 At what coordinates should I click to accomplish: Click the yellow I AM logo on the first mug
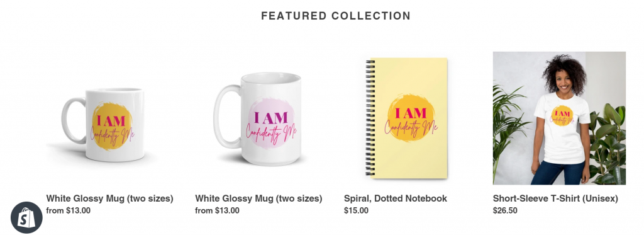coord(112,127)
